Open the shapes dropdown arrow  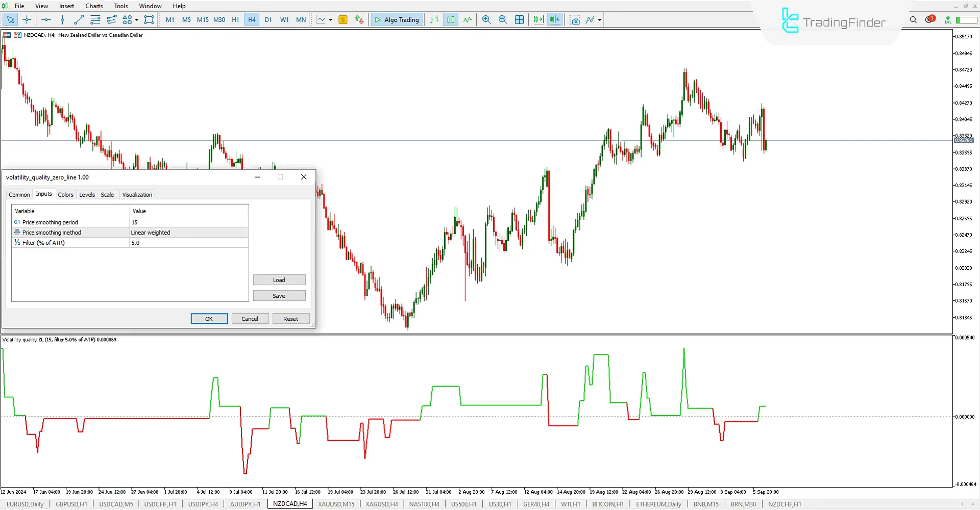coord(136,19)
